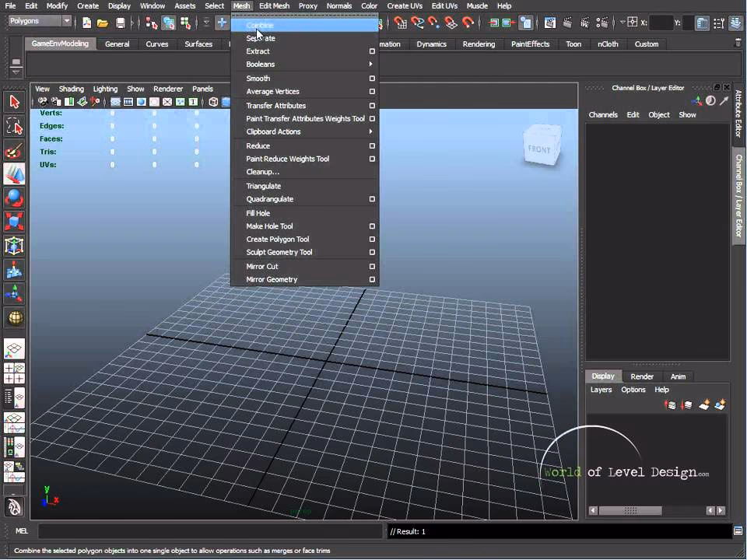Open the Edit Mesh menu
747x560 pixels.
274,5
